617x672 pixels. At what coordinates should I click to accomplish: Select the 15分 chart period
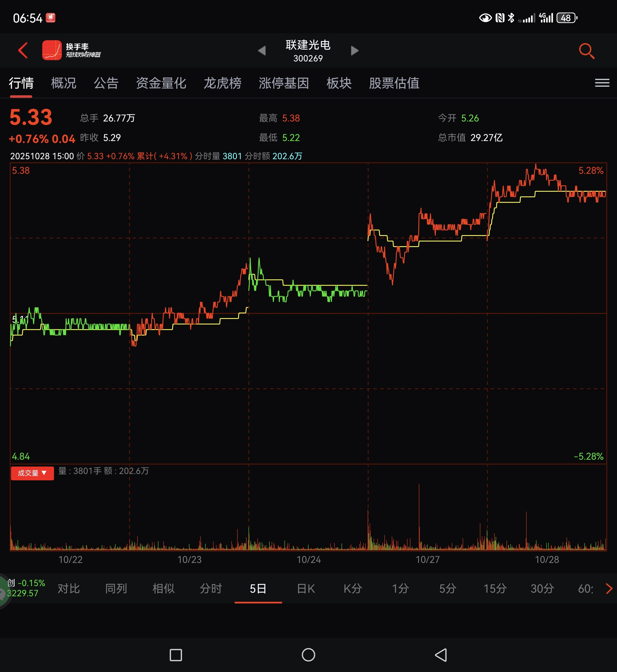click(x=495, y=589)
